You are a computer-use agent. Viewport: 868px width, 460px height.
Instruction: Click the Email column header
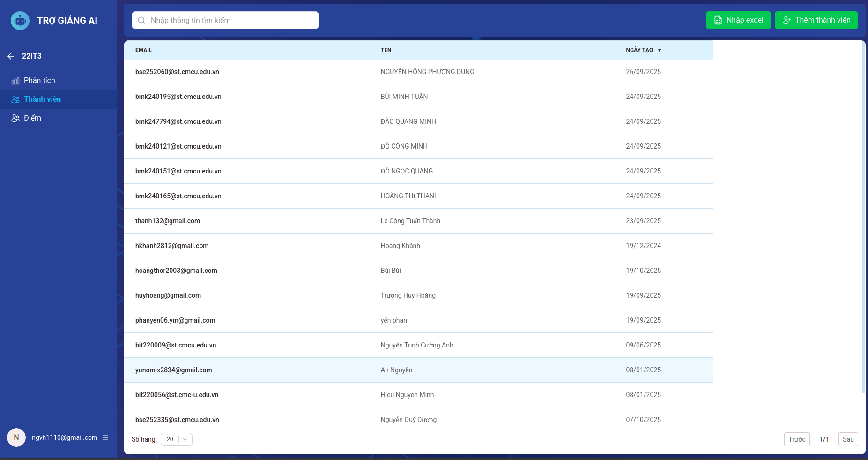point(144,50)
